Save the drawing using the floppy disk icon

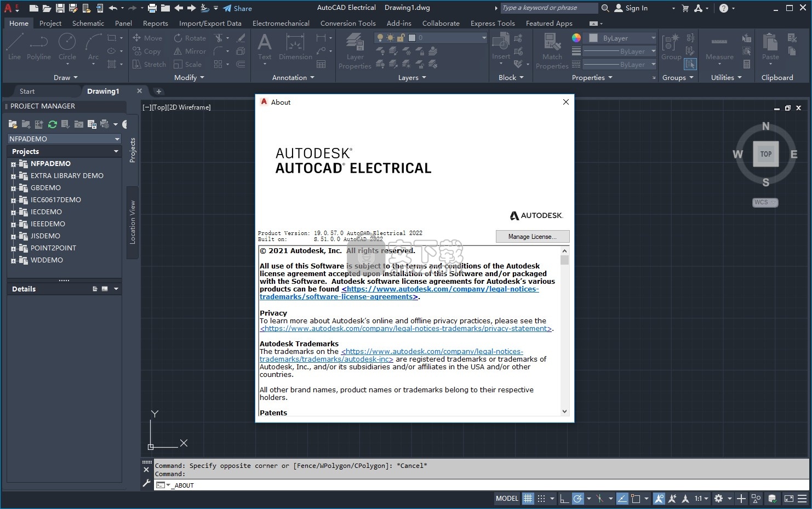[x=60, y=8]
